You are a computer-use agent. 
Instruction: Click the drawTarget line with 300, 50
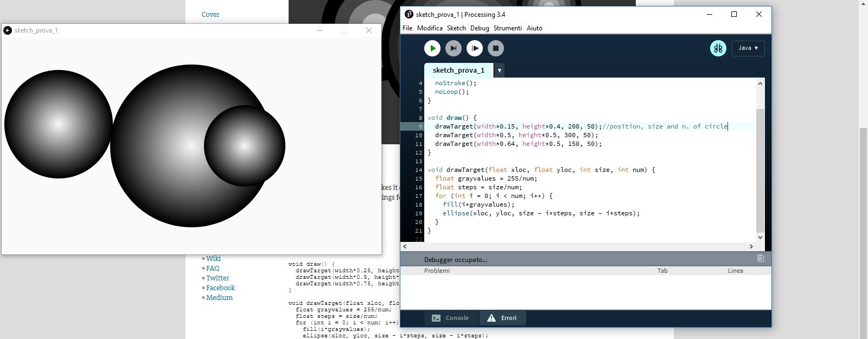tap(516, 135)
